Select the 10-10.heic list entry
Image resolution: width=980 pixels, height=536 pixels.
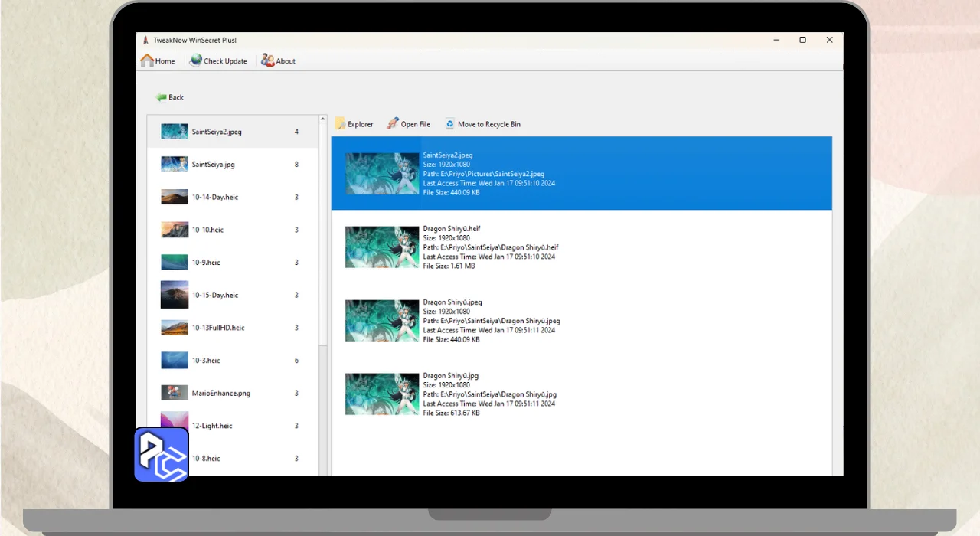[207, 230]
